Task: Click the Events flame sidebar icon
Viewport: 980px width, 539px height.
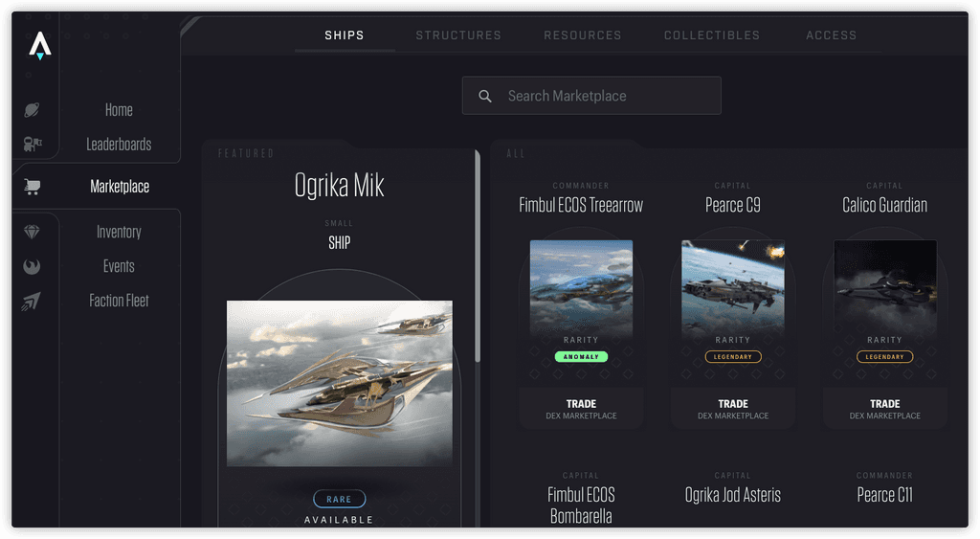Action: 32,266
